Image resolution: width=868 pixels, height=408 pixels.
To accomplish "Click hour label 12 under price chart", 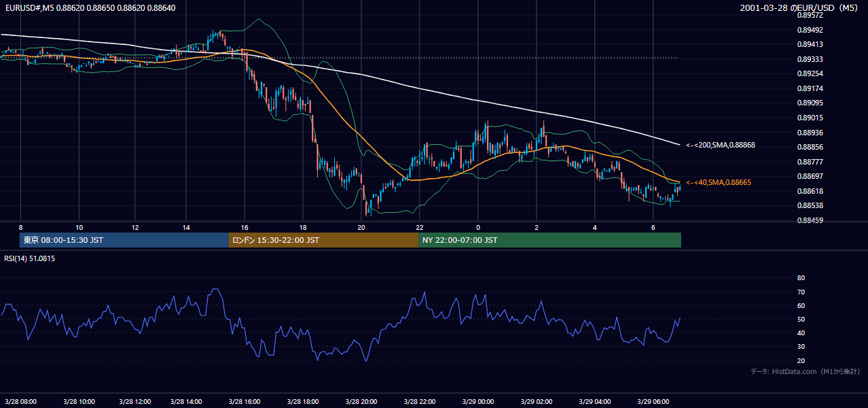I will 135,227.
